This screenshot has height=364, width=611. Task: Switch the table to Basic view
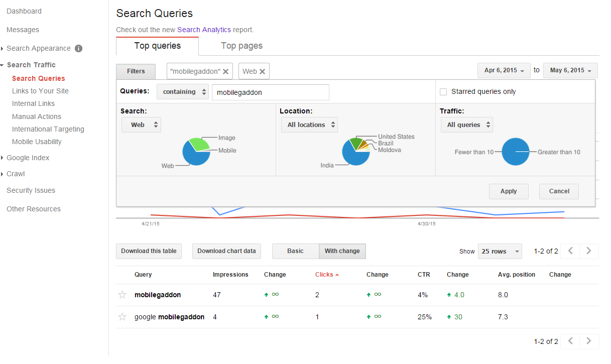point(295,251)
